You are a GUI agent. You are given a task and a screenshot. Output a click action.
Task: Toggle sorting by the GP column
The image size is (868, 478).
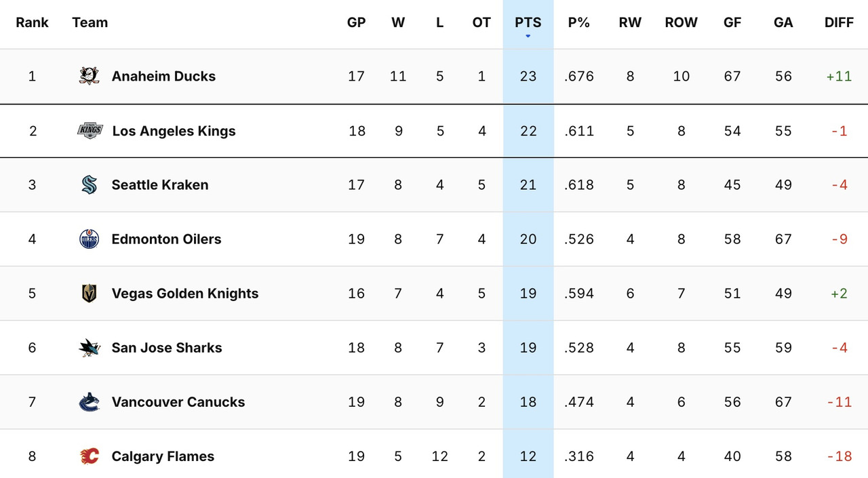[x=356, y=22]
